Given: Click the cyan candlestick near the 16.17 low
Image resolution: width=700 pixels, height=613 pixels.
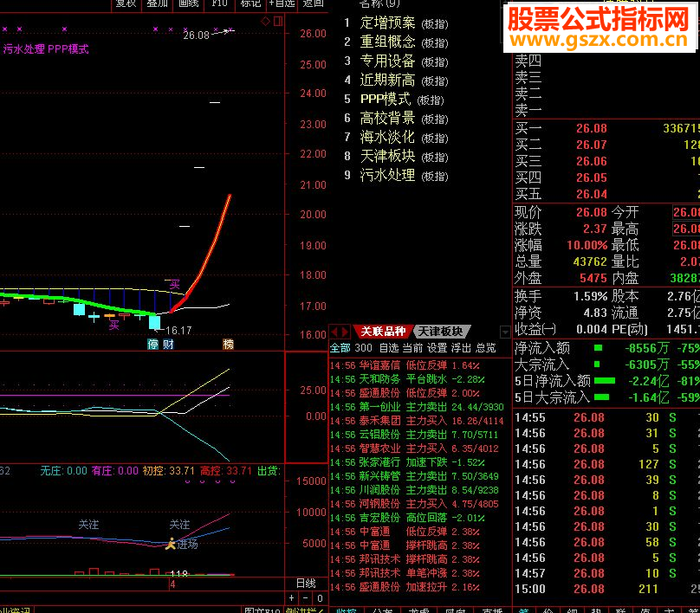Looking at the screenshot, I should pos(154,322).
